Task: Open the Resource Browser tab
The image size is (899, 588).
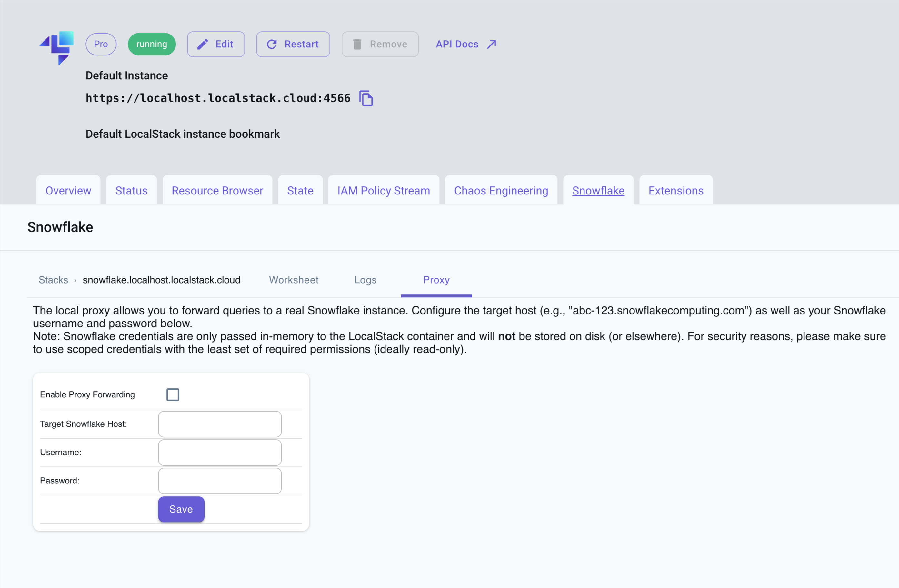Action: (217, 191)
